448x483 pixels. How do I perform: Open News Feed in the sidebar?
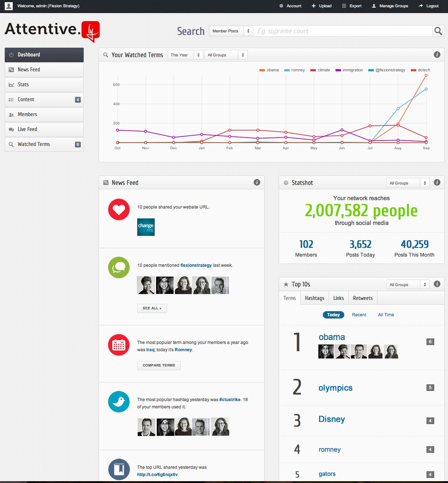point(44,70)
